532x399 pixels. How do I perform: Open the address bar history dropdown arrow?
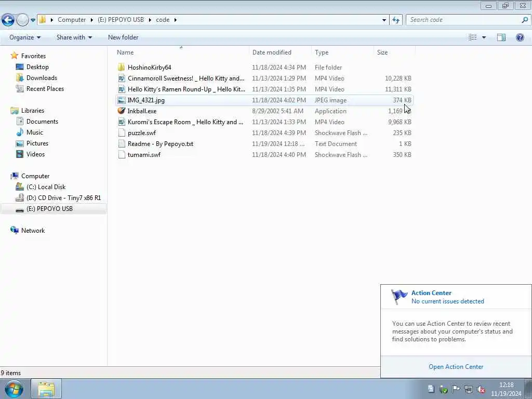[x=384, y=20]
